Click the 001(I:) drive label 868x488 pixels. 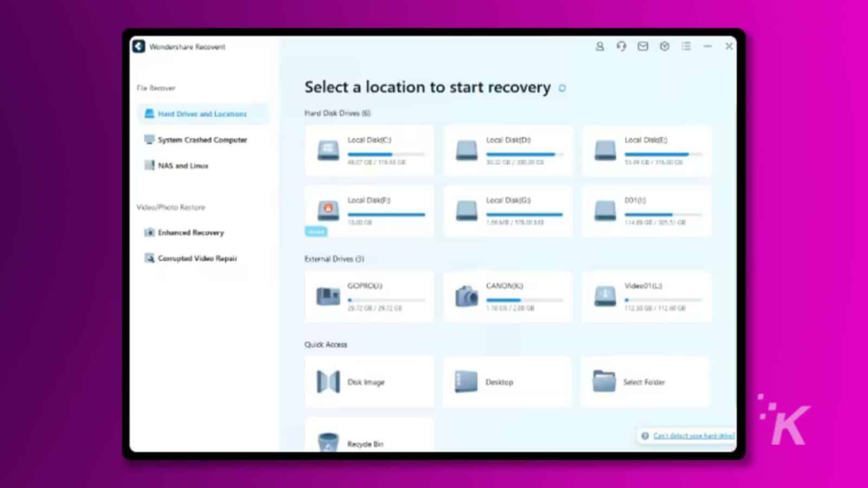click(x=635, y=200)
